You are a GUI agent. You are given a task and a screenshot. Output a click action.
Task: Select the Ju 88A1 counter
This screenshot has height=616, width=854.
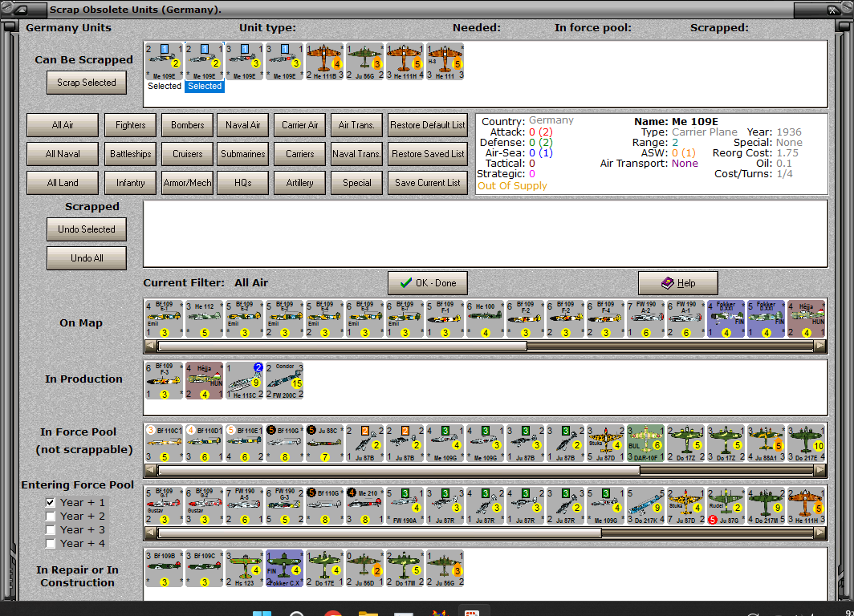[x=767, y=444]
